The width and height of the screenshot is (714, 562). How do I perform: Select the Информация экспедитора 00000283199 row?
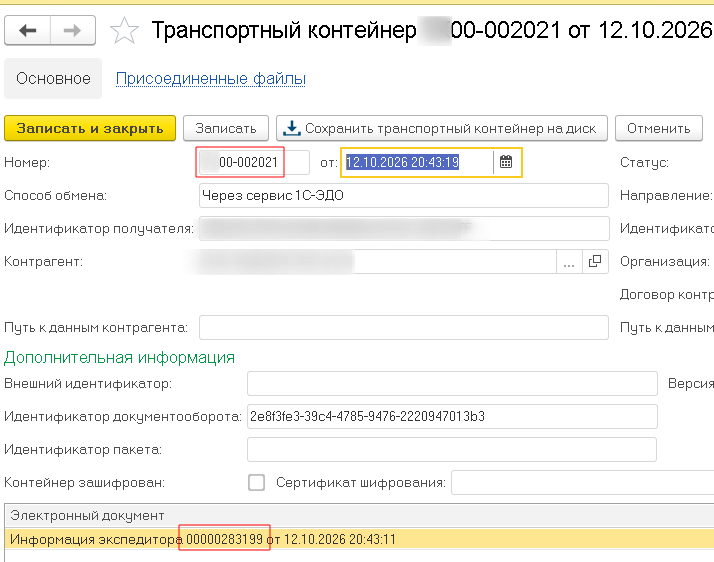click(x=359, y=539)
